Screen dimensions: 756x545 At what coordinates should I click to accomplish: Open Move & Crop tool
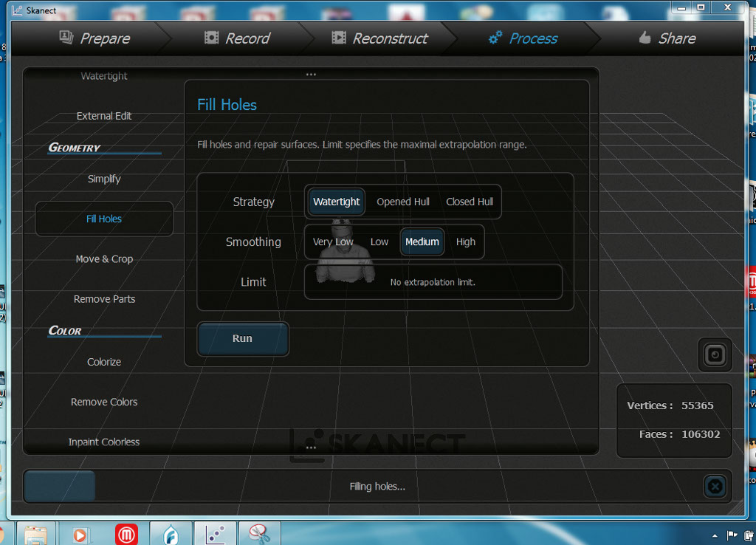[x=104, y=259]
